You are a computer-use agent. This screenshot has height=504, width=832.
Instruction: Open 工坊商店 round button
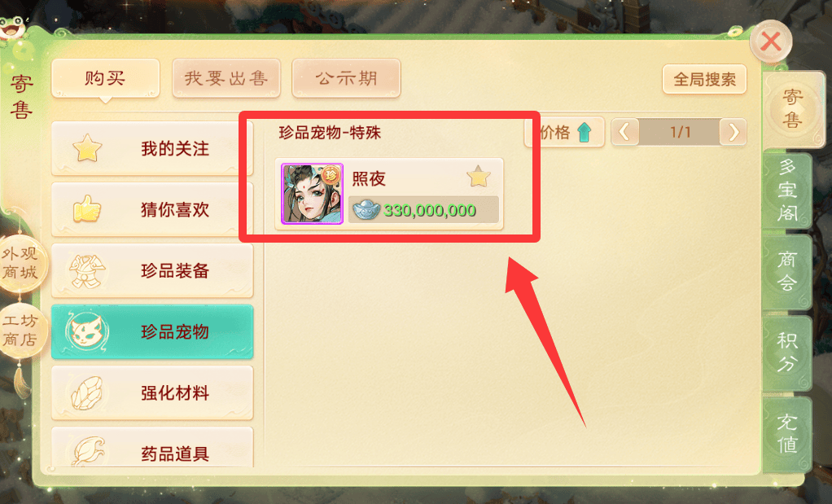point(20,330)
